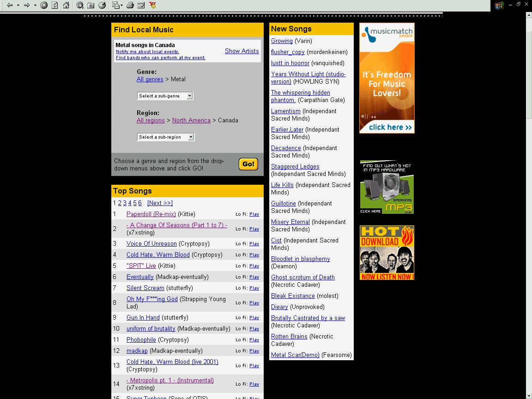
Task: Open the Select a sub-region dropdown
Action: point(166,137)
